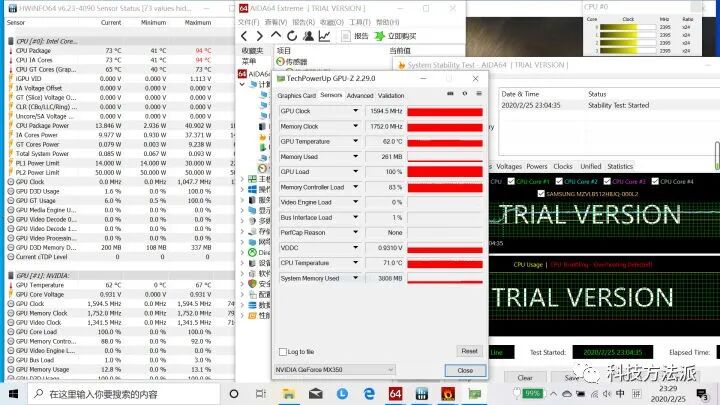This screenshot has width=720, height=405.
Task: Open the Mail app on the taskbar
Action: coord(315,394)
